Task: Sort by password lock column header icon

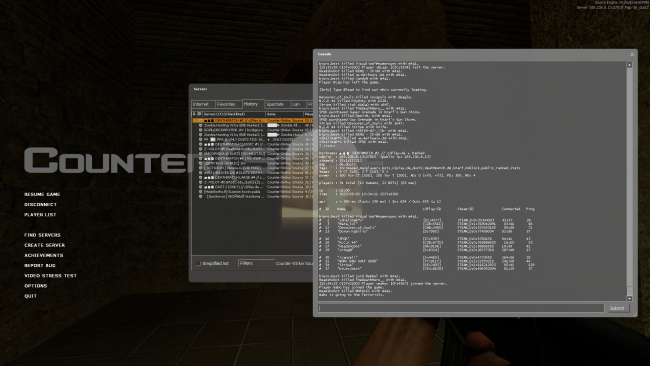Action: pyautogui.click(x=194, y=114)
